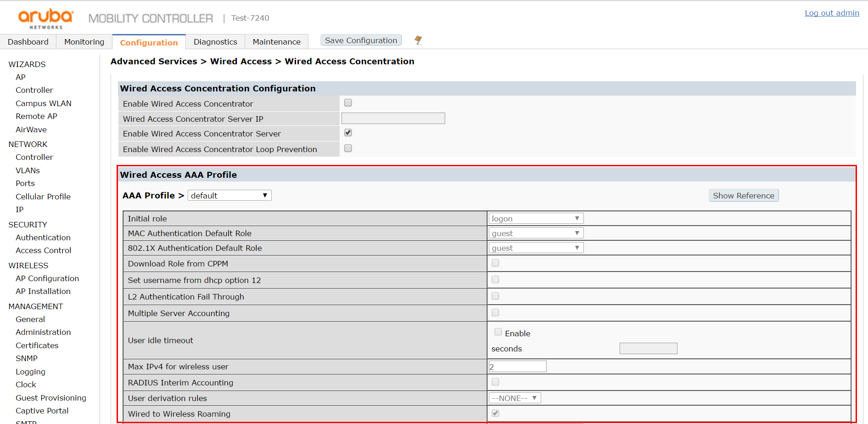
Task: Open Authentication under SECURITY sidebar
Action: tap(43, 237)
